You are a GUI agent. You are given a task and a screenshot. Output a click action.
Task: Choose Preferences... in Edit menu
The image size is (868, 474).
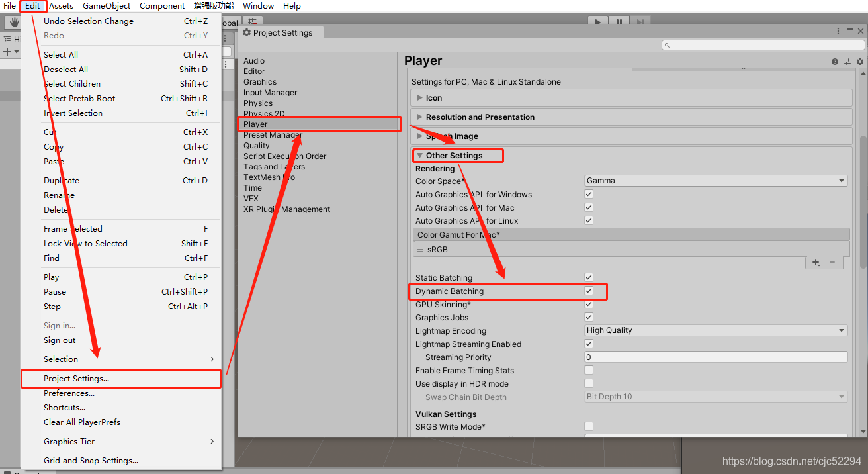(121, 393)
